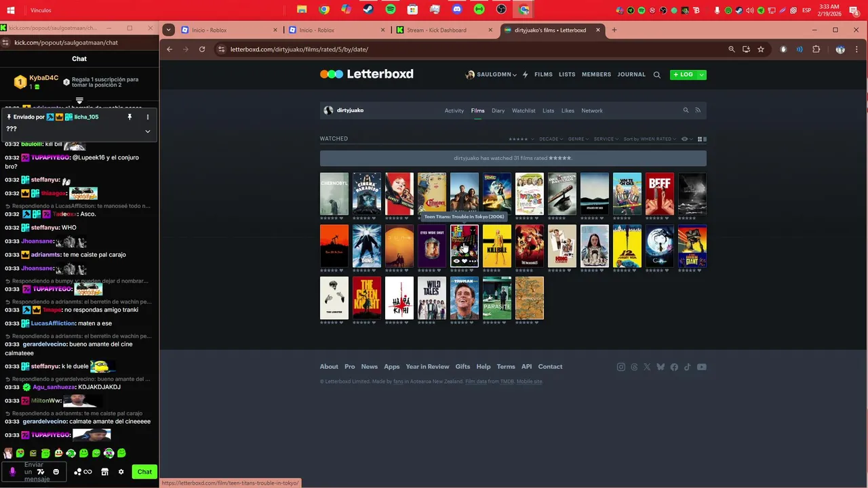Screen dimensions: 868x488
Task: Go back with the browser back arrow
Action: click(170, 49)
